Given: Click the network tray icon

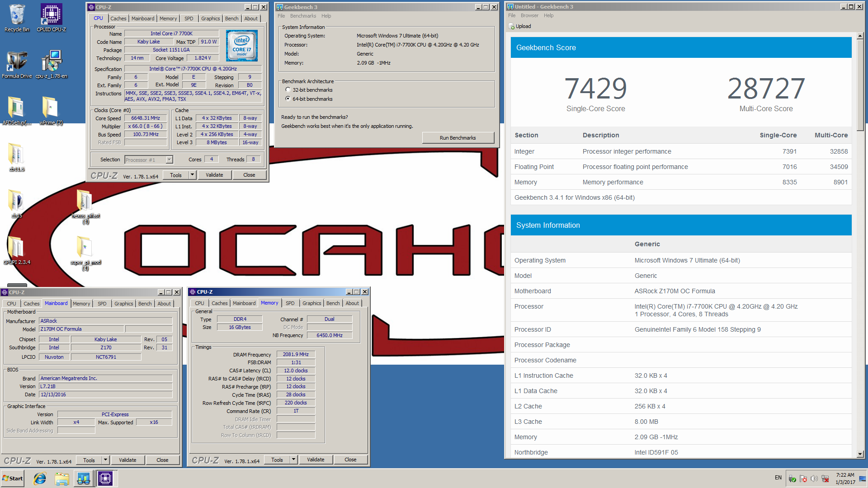Looking at the screenshot, I should (825, 479).
